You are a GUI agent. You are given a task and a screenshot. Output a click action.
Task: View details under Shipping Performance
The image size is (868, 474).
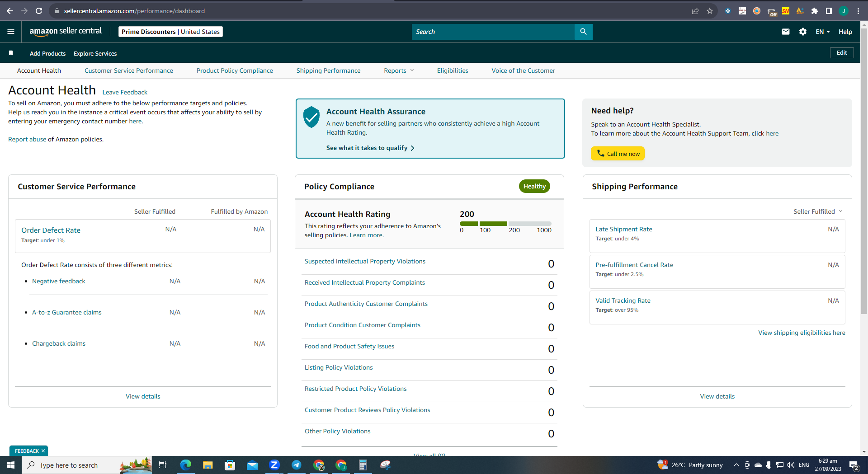point(717,396)
